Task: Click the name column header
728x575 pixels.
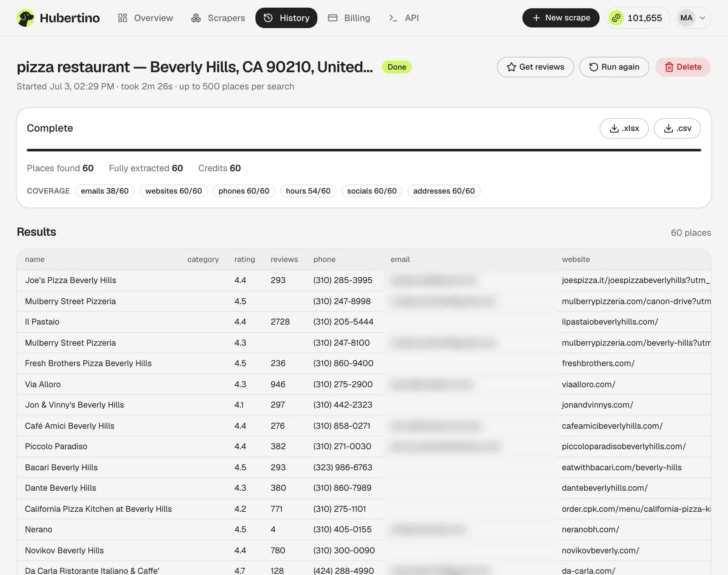Action: point(35,260)
